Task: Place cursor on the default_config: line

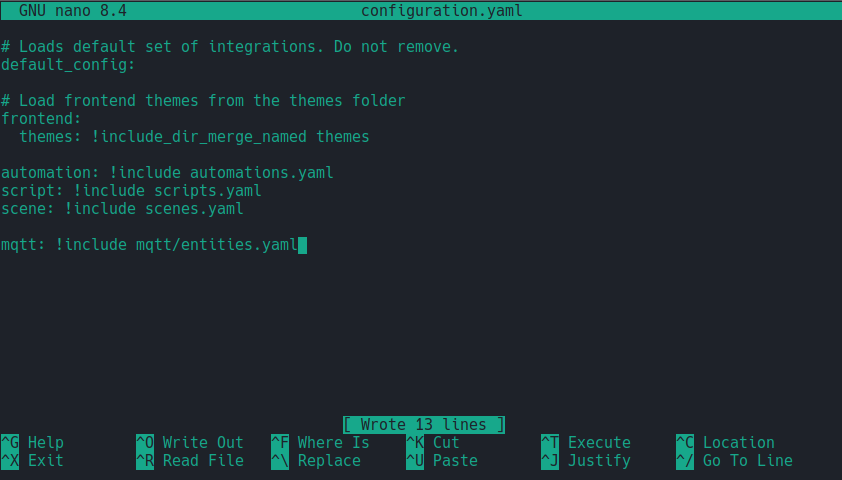Action: [68, 65]
